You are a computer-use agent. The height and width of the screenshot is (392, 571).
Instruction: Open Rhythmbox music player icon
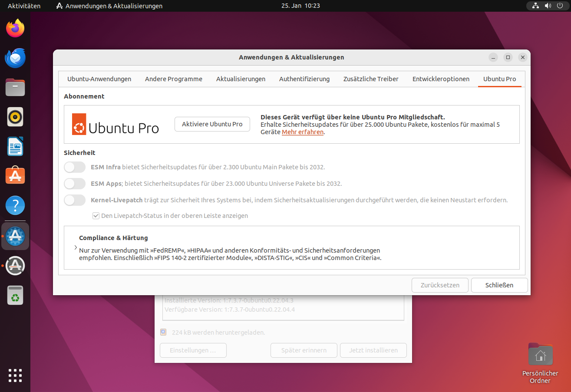[x=15, y=117]
